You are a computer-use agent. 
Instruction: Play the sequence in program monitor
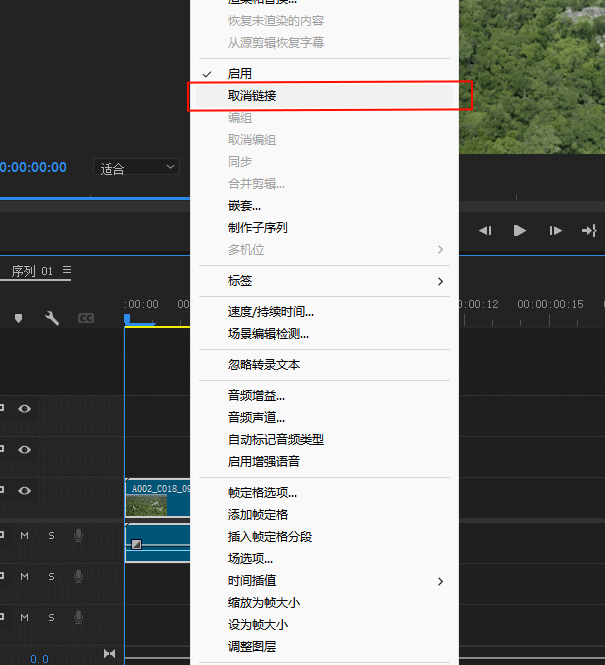[519, 231]
